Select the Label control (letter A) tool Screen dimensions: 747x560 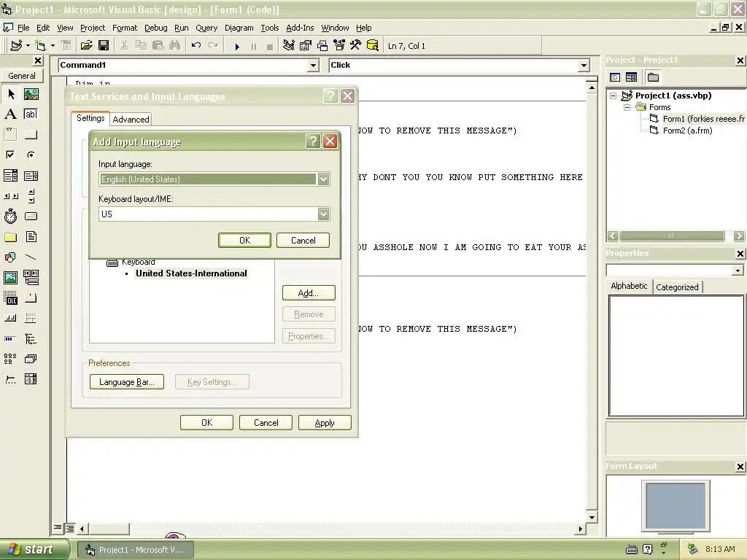(x=10, y=114)
